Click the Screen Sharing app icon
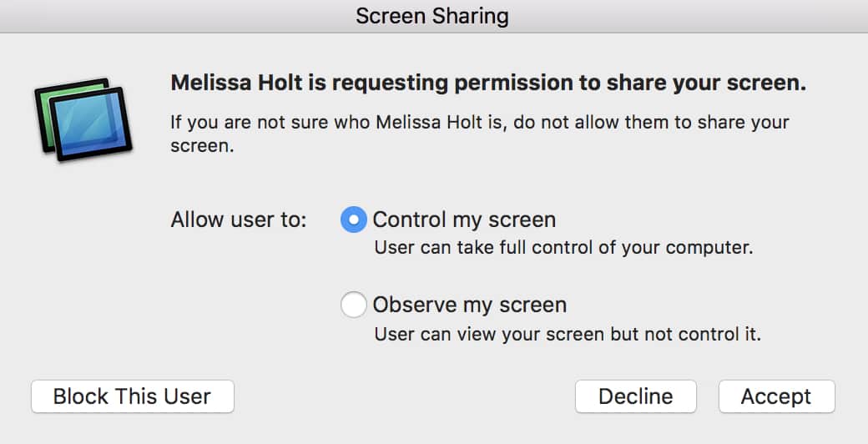The image size is (868, 444). 80,119
